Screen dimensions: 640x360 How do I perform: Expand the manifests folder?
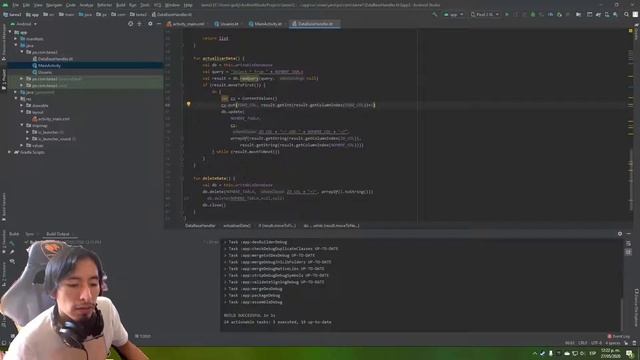[16, 39]
